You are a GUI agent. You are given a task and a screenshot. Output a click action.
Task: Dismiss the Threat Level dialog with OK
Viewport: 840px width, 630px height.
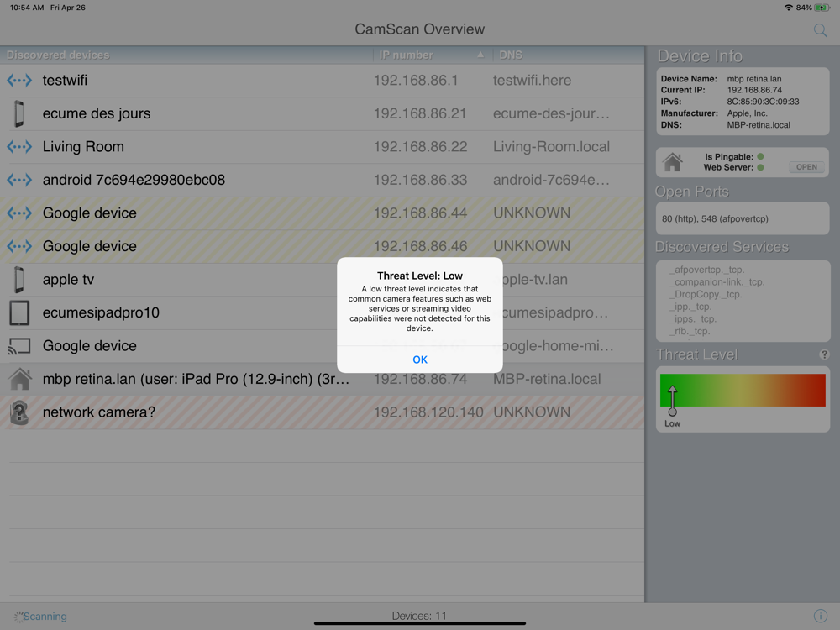[x=419, y=360]
